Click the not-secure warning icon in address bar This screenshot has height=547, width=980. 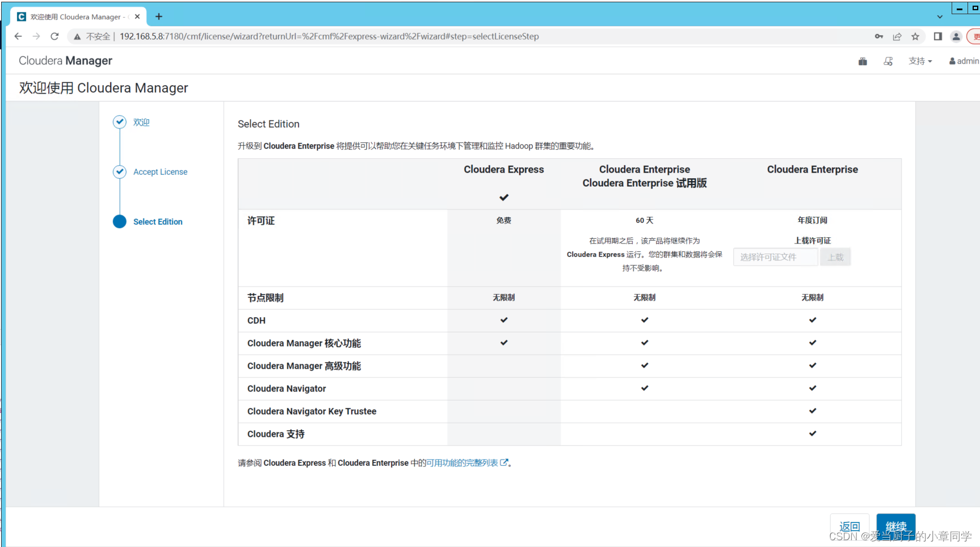pyautogui.click(x=77, y=36)
